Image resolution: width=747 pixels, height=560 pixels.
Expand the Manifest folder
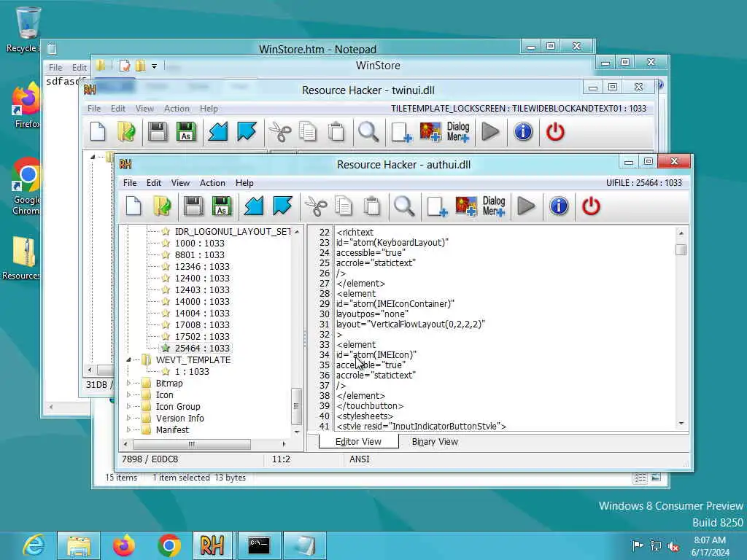tap(128, 430)
